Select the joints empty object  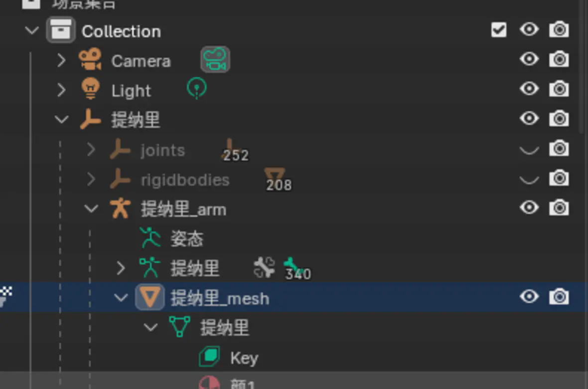click(162, 150)
